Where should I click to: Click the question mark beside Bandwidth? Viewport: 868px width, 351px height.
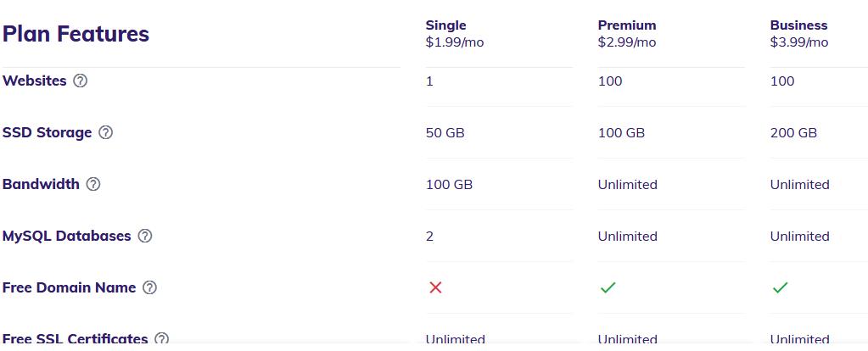93,184
